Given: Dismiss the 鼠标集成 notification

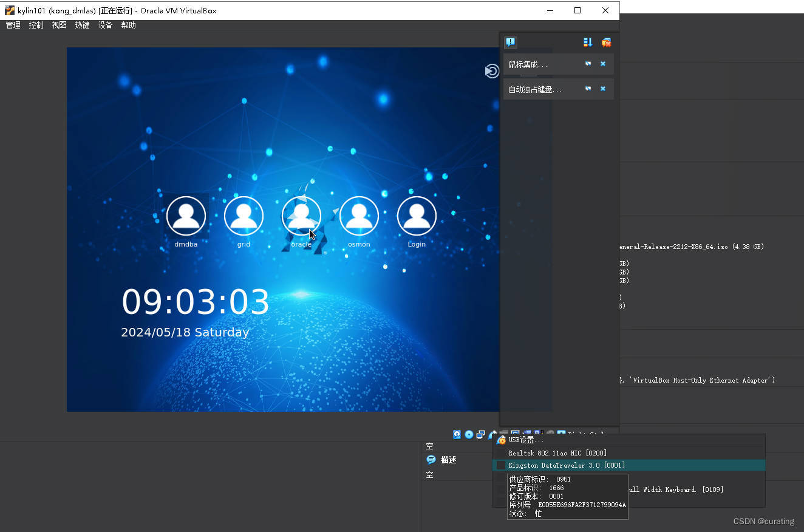Looking at the screenshot, I should [603, 64].
